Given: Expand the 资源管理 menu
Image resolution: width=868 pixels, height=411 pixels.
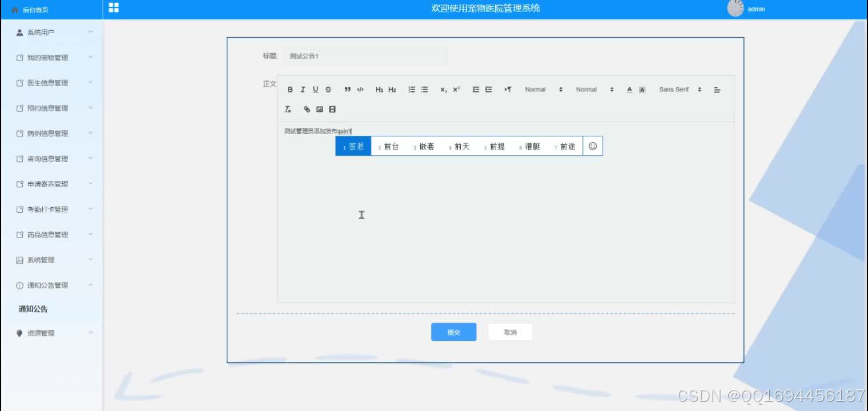Looking at the screenshot, I should tap(51, 333).
